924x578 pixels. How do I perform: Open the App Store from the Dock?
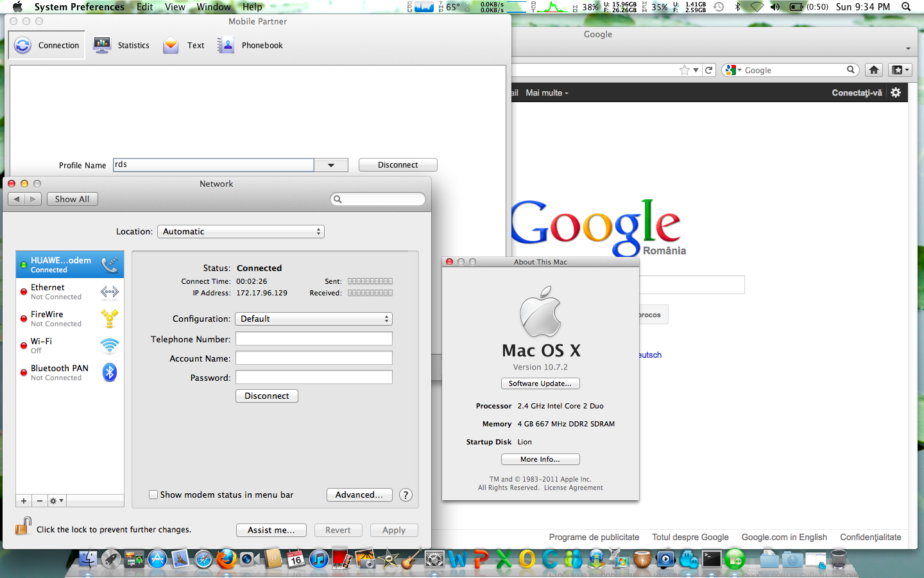[x=157, y=559]
